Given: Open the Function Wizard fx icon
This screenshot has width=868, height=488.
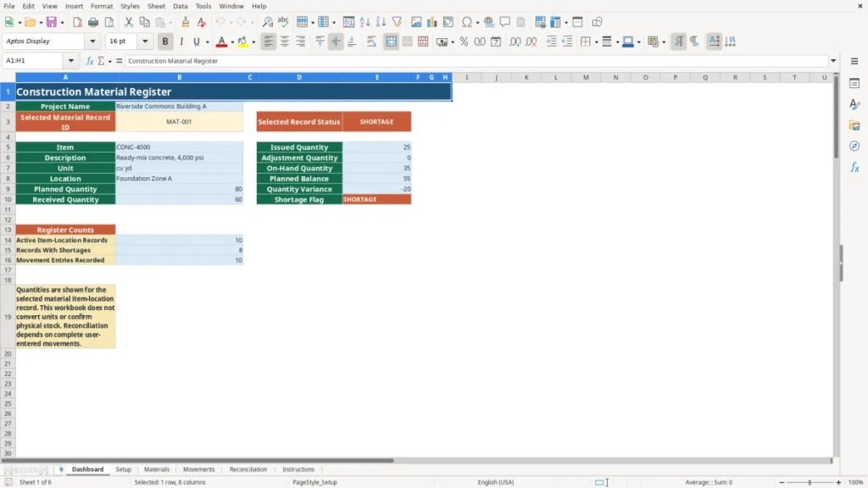Looking at the screenshot, I should click(90, 61).
